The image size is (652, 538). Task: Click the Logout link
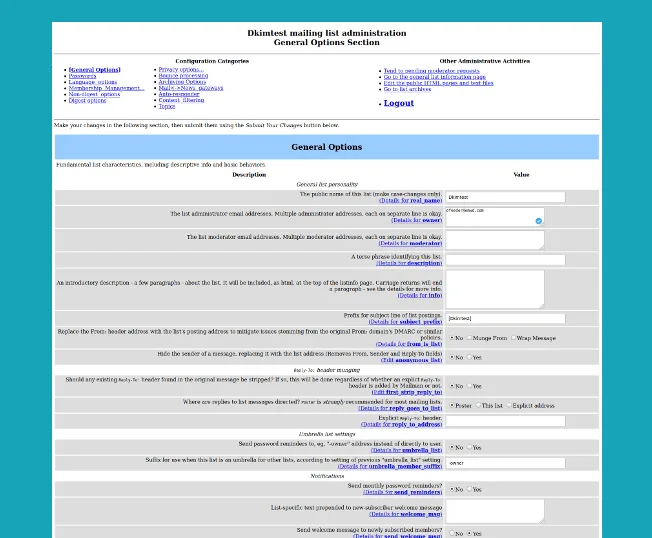pyautogui.click(x=398, y=103)
